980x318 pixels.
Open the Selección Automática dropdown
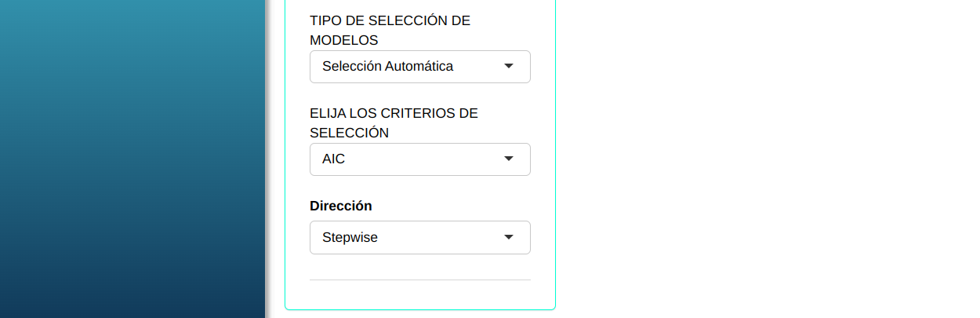point(419,67)
